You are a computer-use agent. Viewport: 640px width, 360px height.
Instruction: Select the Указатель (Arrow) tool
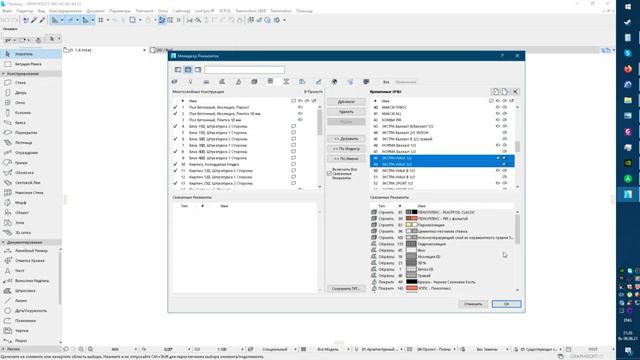pos(31,54)
